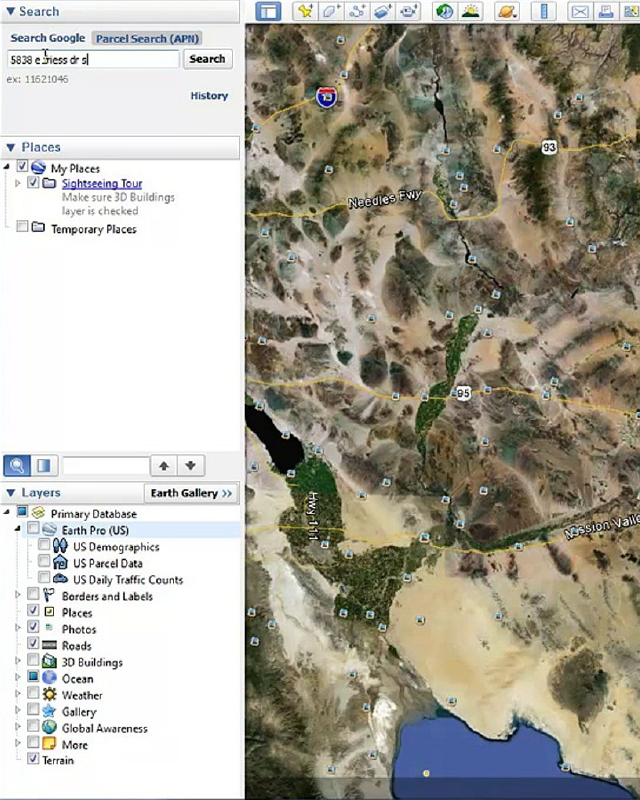Open the planet switcher Saturn icon
640x800 pixels.
click(508, 12)
